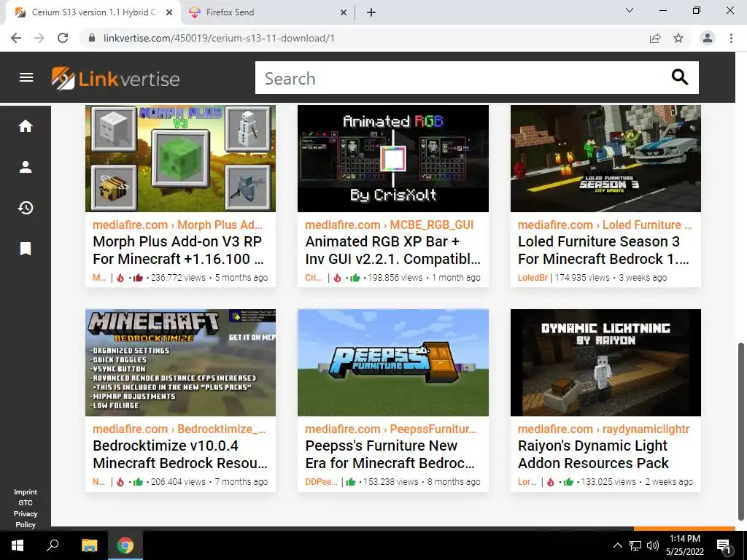
Task: Click the browser back arrow
Action: click(16, 38)
